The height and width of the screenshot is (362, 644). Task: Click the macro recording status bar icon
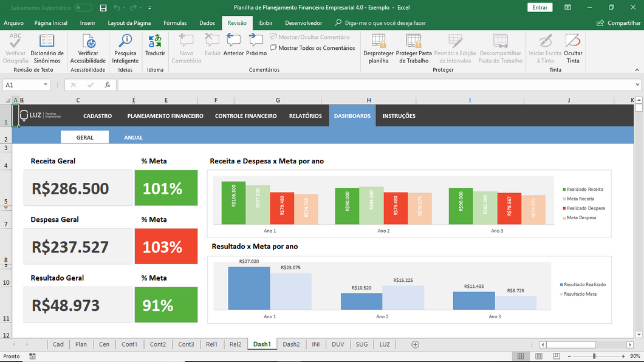[x=32, y=356]
